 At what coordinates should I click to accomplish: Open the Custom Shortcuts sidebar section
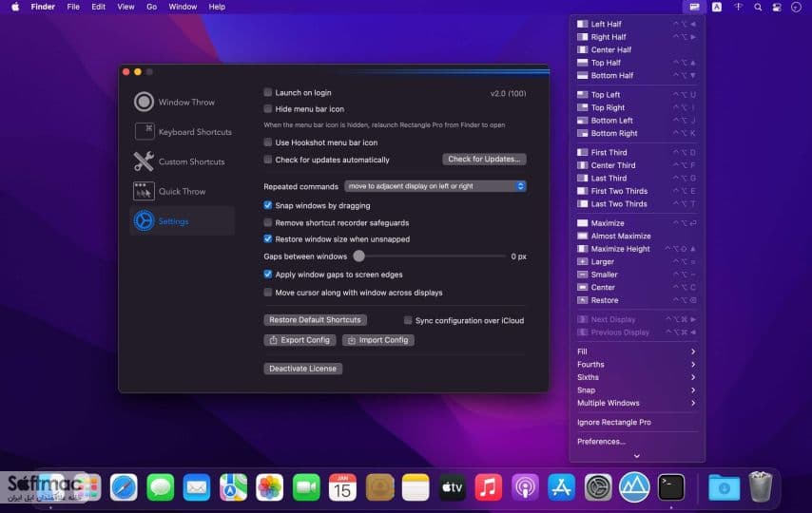coord(183,161)
